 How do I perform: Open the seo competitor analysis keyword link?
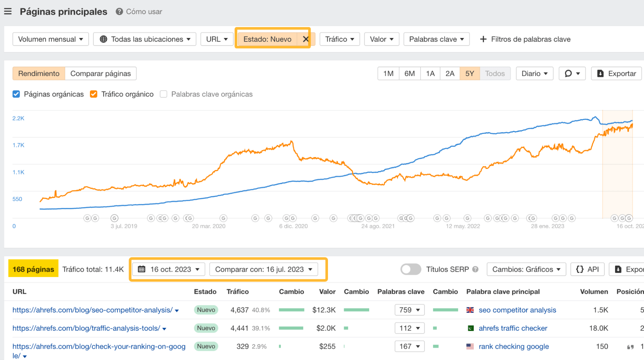tap(517, 310)
